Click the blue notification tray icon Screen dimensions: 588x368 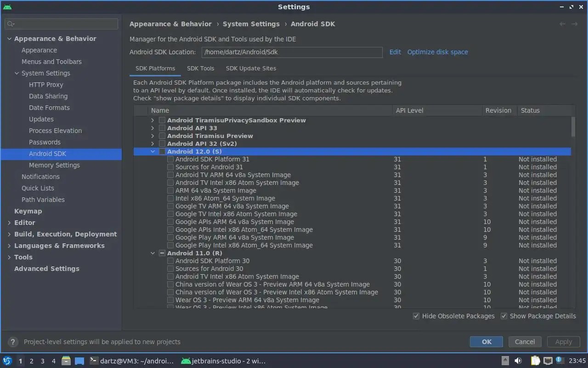point(559,360)
